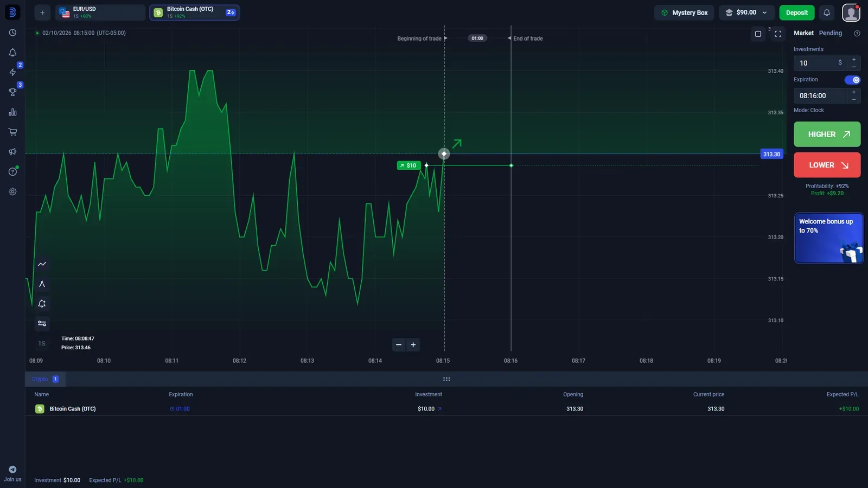Set a price alert bell on chart
The image size is (868, 488).
click(x=42, y=304)
